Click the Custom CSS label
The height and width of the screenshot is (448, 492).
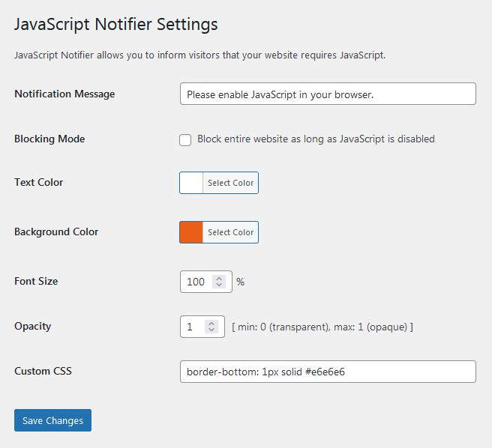[43, 371]
